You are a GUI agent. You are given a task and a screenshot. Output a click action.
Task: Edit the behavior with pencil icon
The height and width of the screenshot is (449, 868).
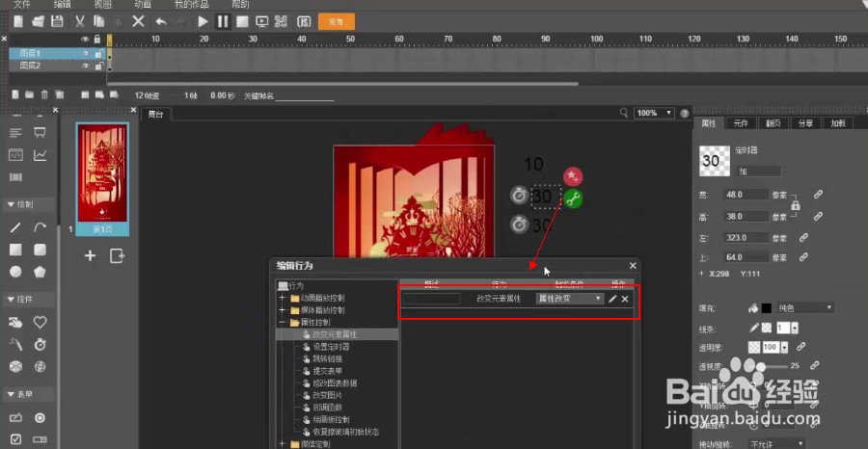point(612,299)
